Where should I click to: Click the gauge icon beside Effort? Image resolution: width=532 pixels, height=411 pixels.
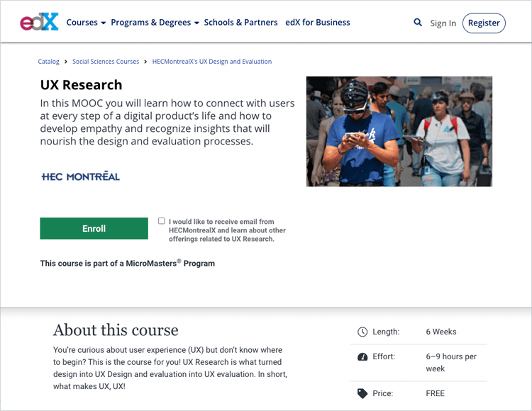tap(362, 356)
